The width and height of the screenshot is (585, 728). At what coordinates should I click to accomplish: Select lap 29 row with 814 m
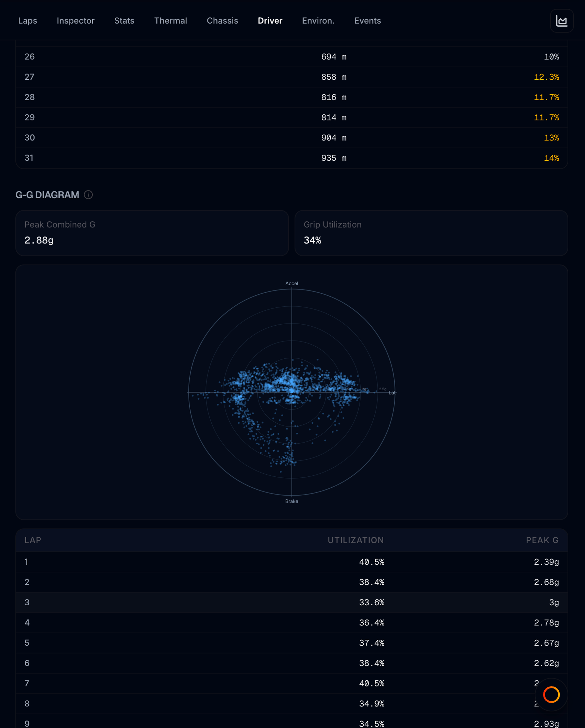tap(292, 117)
